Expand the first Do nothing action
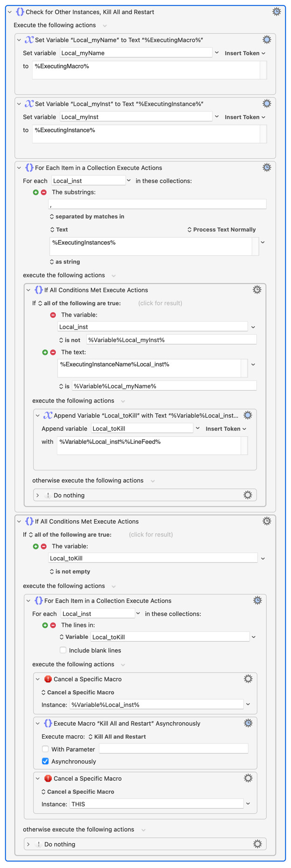Screen dimensions: 291x868 pyautogui.click(x=38, y=495)
